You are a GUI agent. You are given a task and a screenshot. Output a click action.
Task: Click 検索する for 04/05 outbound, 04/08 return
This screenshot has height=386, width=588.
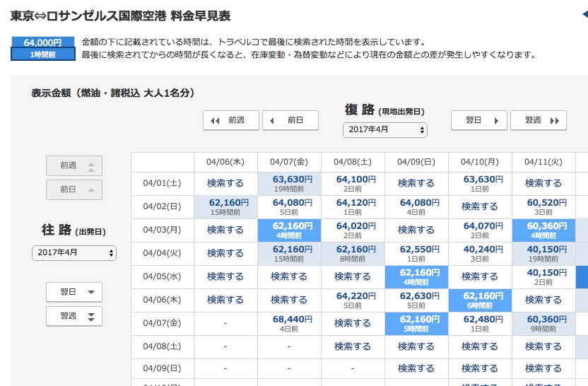coord(353,277)
